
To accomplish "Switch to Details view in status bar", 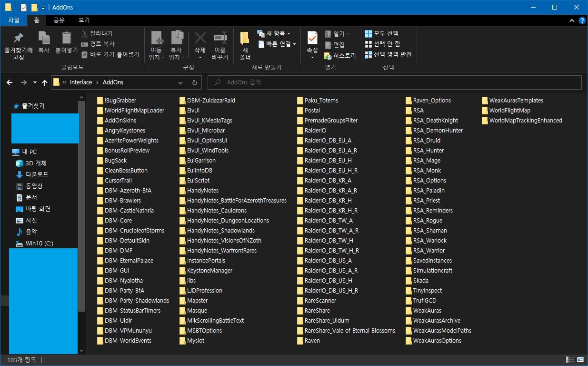I will coord(570,360).
